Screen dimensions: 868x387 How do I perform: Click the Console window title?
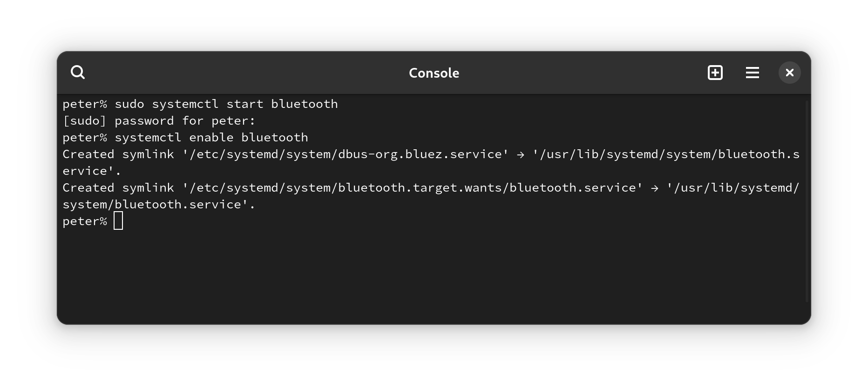434,73
